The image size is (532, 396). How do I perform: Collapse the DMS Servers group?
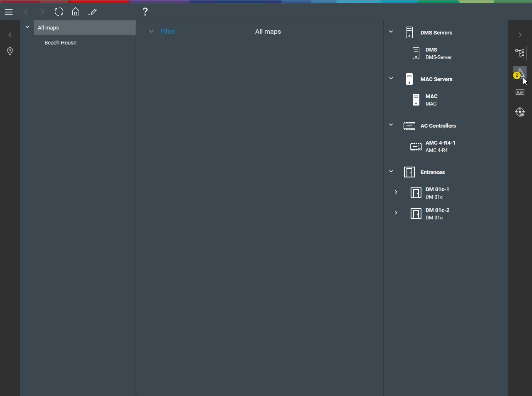[x=391, y=32]
